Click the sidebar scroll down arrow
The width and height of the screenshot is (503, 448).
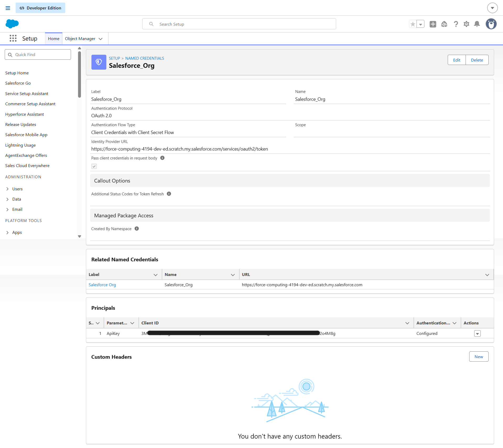click(x=79, y=236)
